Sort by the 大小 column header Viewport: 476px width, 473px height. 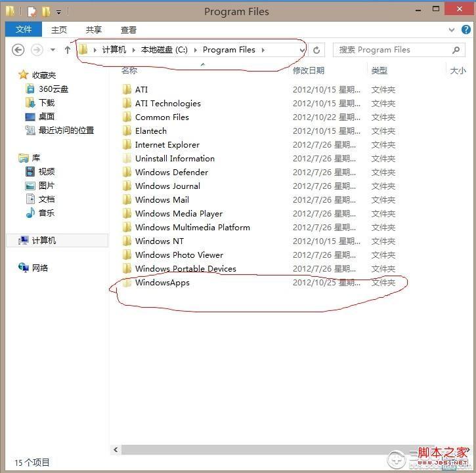tap(458, 71)
